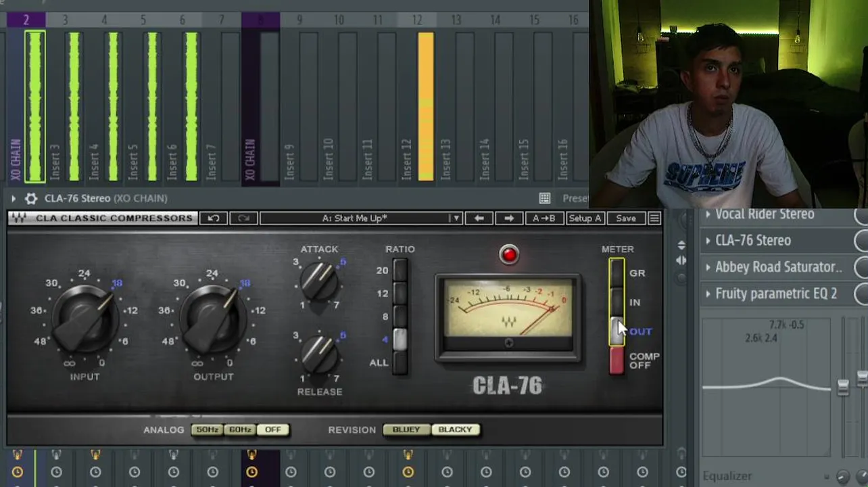This screenshot has height=487, width=868.
Task: Save the current Waves preset
Action: [x=625, y=218]
